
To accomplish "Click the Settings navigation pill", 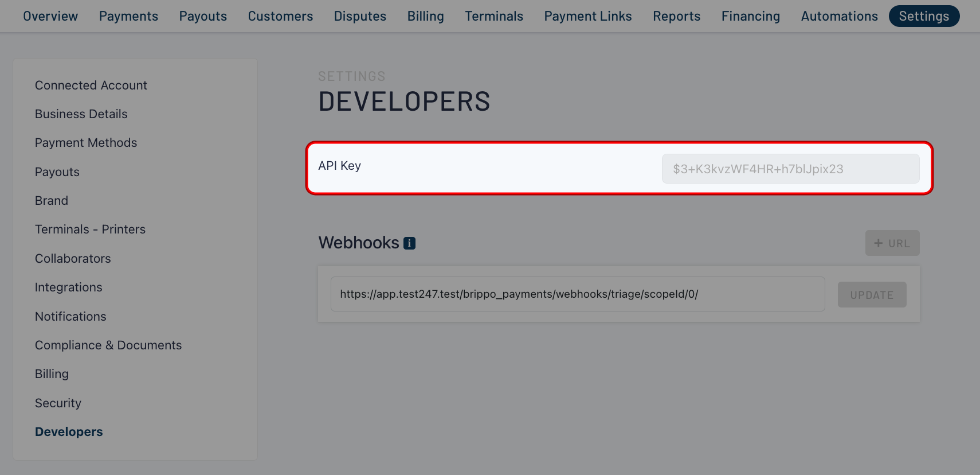I will 923,16.
